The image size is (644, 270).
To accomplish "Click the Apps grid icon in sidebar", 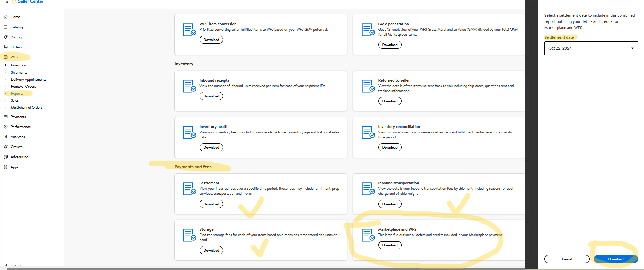I will 6,167.
